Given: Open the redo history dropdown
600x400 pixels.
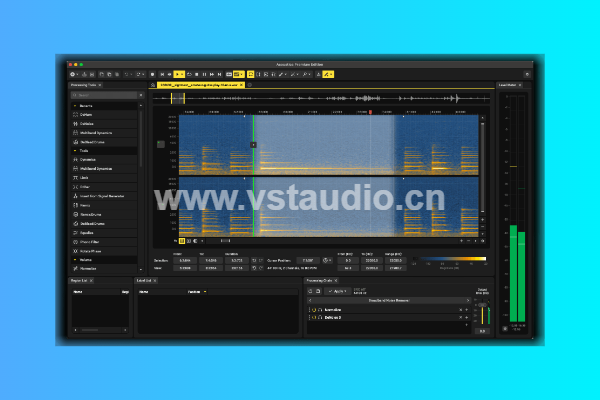Looking at the screenshot, I should click(x=143, y=74).
